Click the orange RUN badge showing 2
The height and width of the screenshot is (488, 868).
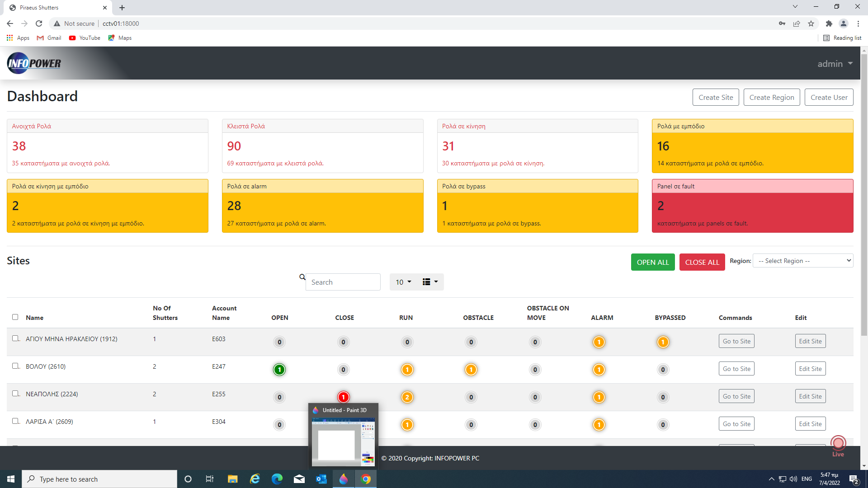tap(407, 397)
